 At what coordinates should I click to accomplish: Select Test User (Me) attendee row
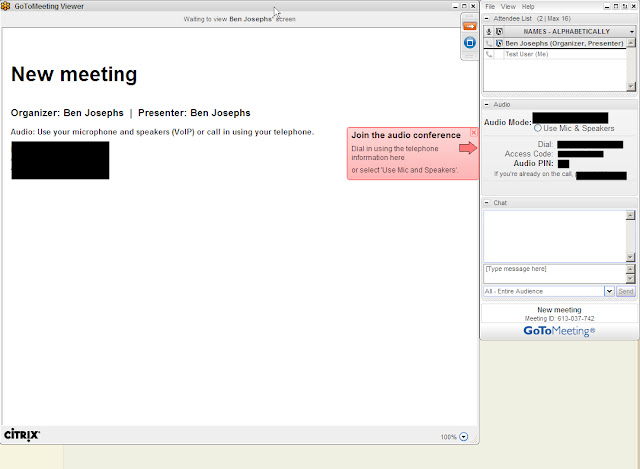click(555, 54)
